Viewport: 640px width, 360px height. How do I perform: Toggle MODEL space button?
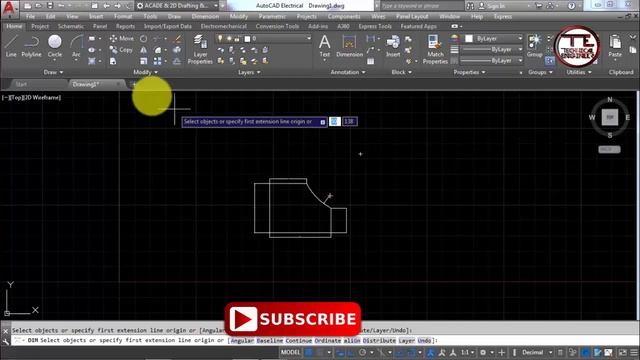pyautogui.click(x=291, y=352)
